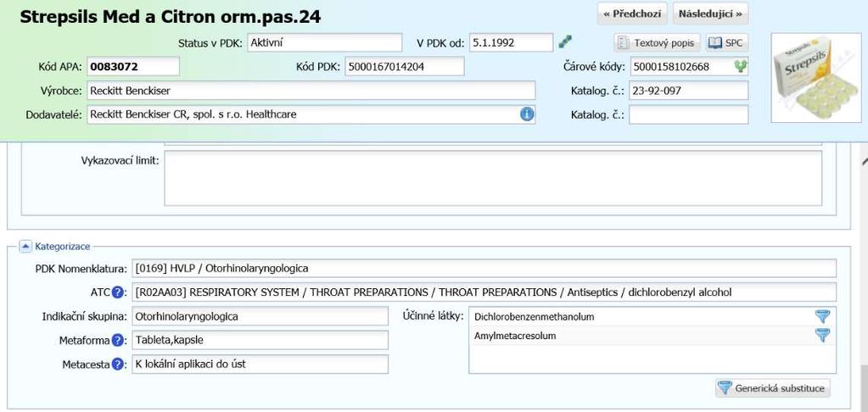Click the Vykazovací limit text area
868x412 pixels.
click(x=493, y=178)
